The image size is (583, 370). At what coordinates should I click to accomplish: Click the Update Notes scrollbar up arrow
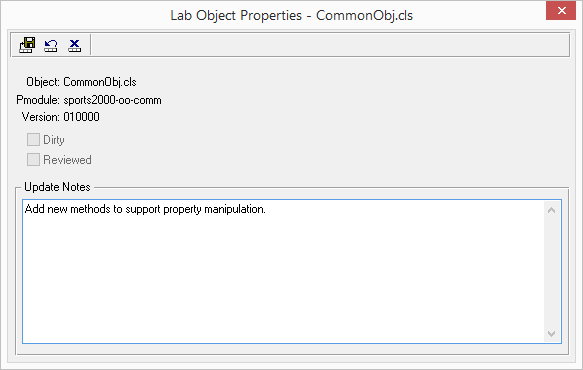pyautogui.click(x=551, y=210)
